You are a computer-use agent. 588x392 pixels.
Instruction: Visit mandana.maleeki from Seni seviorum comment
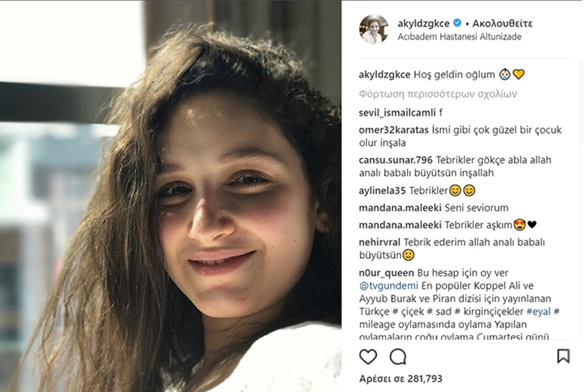click(x=400, y=208)
